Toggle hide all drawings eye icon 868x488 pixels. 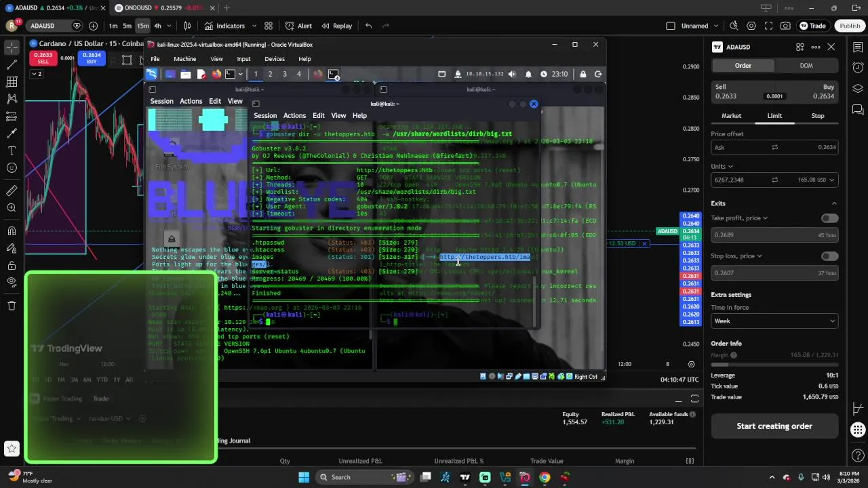click(x=12, y=282)
